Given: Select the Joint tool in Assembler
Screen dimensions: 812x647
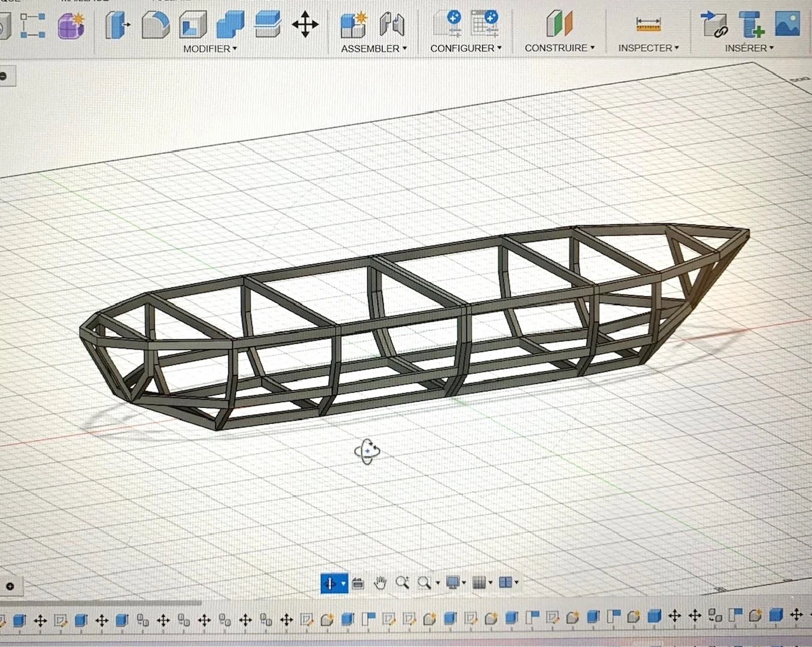Looking at the screenshot, I should (392, 25).
